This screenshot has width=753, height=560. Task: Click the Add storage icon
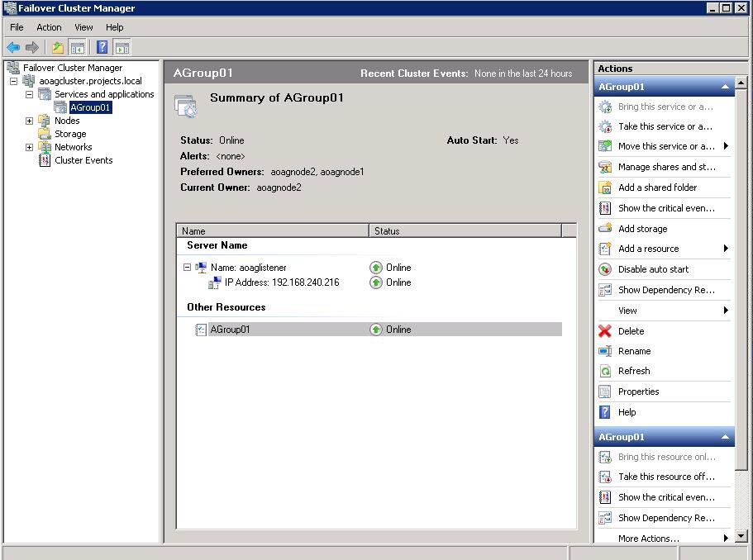(605, 229)
